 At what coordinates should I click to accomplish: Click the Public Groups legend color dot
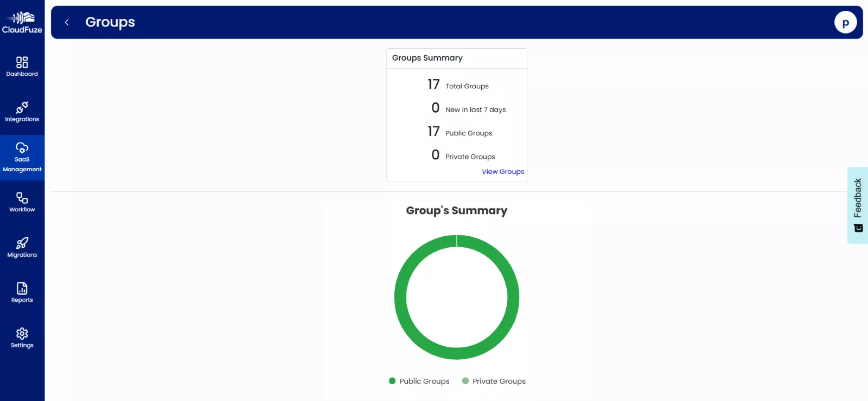[x=392, y=381]
